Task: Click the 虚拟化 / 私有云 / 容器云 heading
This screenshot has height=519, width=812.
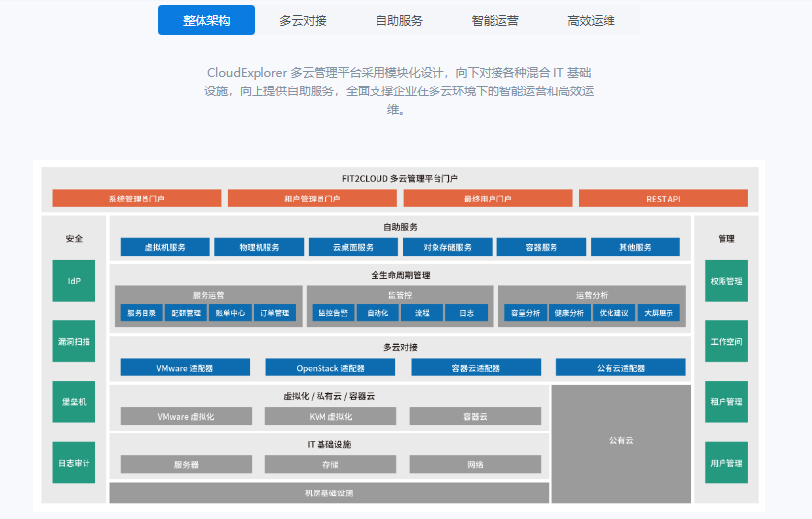Action: pos(329,396)
